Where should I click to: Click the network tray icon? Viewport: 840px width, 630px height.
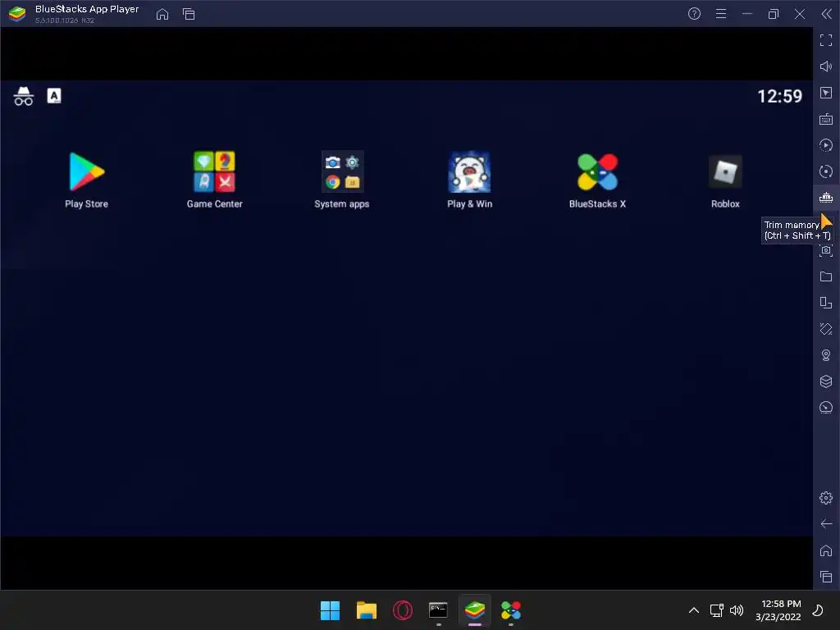[x=717, y=610]
